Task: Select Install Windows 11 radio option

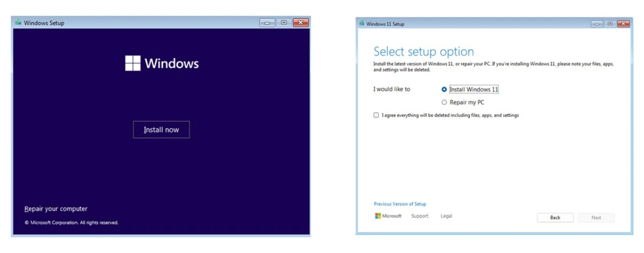Action: pyautogui.click(x=444, y=89)
